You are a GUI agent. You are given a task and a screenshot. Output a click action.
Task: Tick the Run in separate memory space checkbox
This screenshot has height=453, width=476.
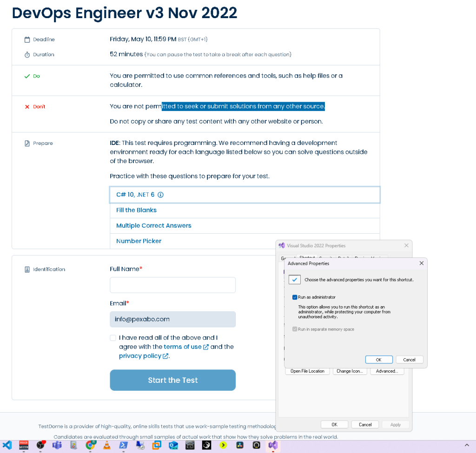294,329
